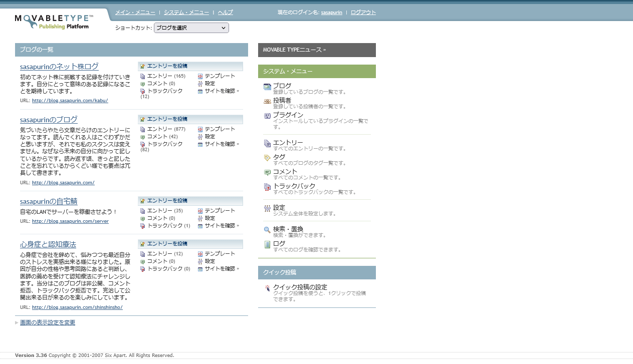The height and width of the screenshot is (364, 633).
Task: Open エントリー (877) entries list
Action: point(166,130)
